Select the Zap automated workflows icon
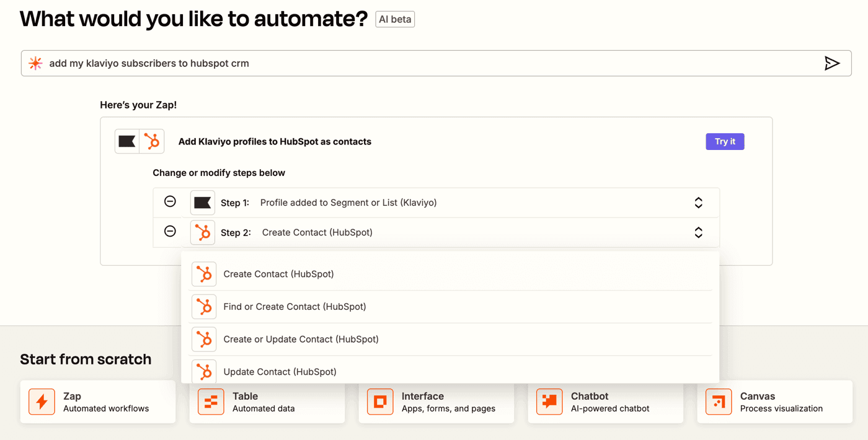The width and height of the screenshot is (868, 440). pos(41,402)
